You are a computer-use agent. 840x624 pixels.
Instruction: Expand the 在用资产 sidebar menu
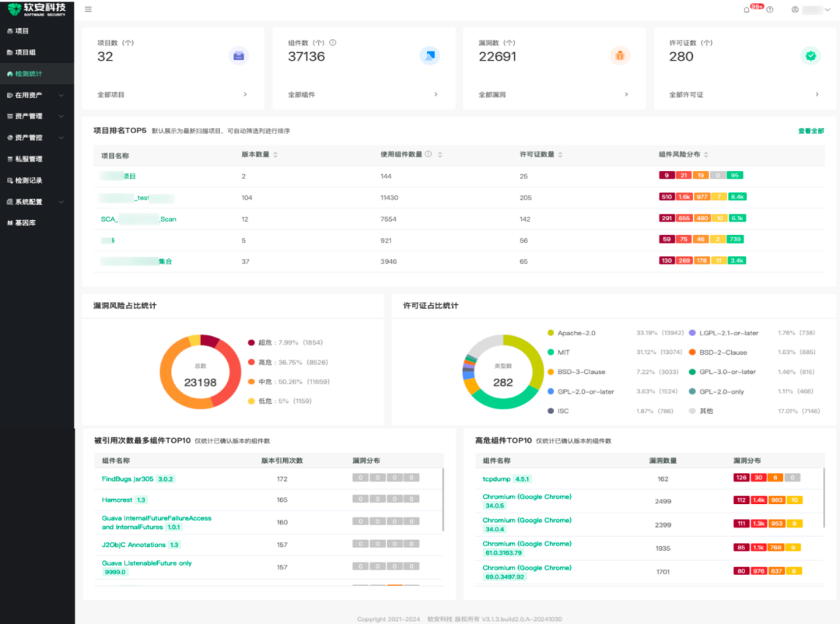coord(37,95)
